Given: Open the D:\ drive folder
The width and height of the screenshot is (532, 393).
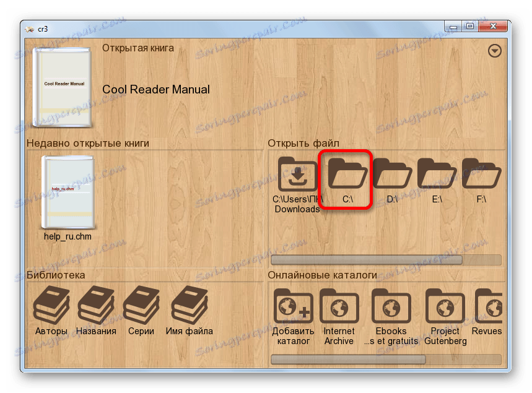Looking at the screenshot, I should 392,173.
